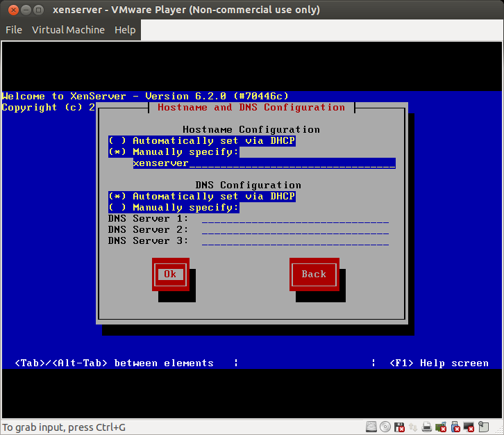Click the printer device icon

tap(427, 427)
